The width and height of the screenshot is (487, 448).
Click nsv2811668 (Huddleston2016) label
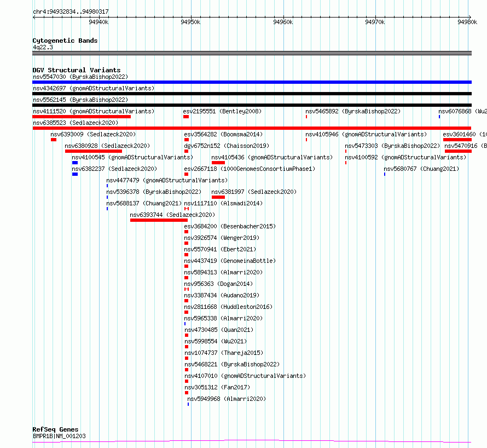[x=228, y=307]
